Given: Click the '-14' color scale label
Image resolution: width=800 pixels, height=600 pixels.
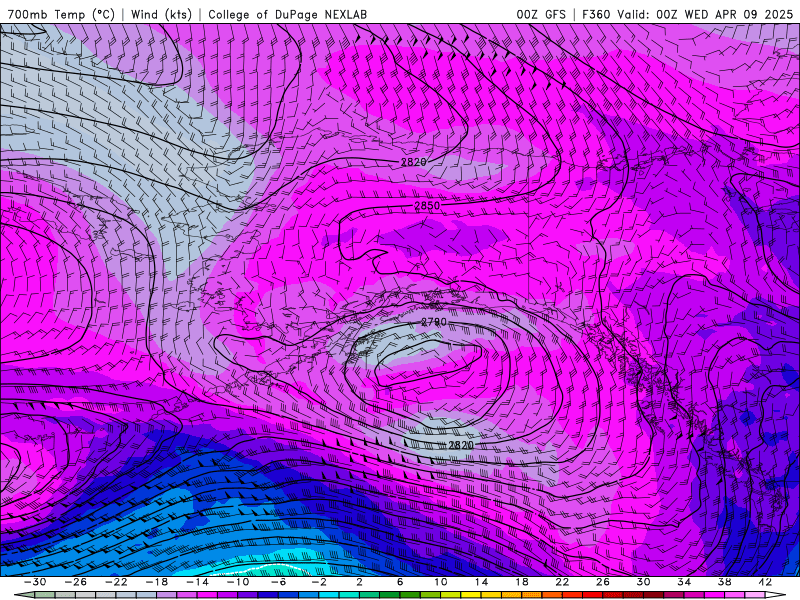Looking at the screenshot, I should click(x=197, y=582).
